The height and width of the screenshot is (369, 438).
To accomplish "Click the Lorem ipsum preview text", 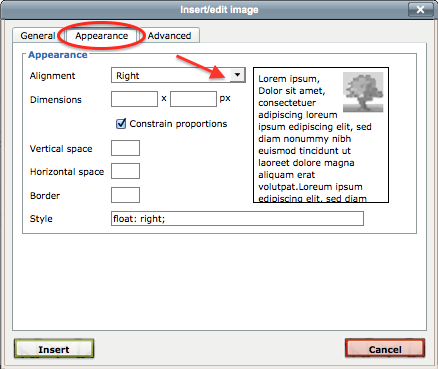I will pos(315,138).
